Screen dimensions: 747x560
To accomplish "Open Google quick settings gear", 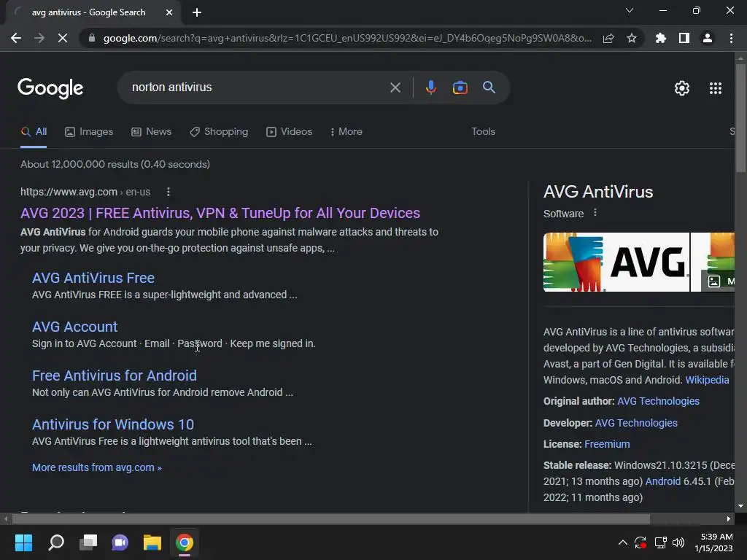I will tap(682, 88).
